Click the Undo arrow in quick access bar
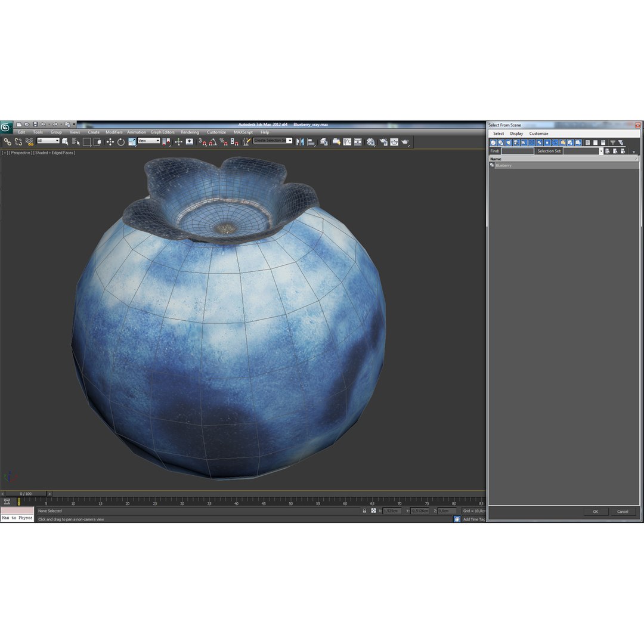 [x=43, y=125]
